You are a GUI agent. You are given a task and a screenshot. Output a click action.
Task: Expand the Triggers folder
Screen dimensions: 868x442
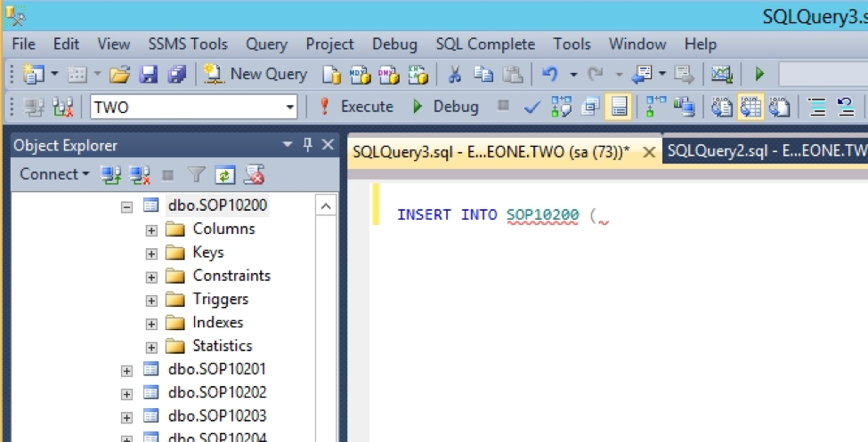151,301
